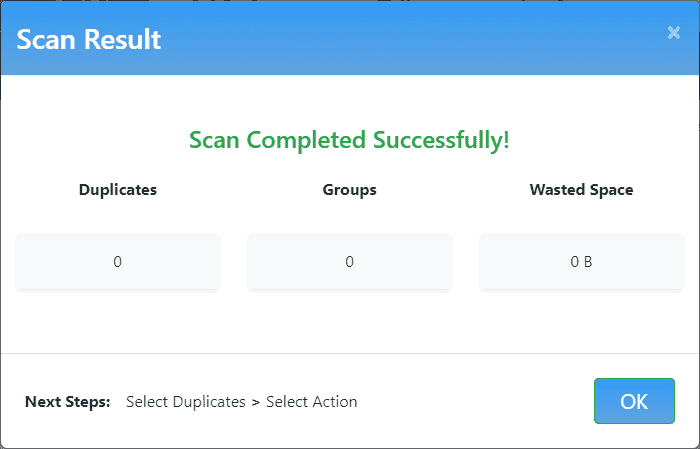Select the Groups column label
The height and width of the screenshot is (449, 700).
click(350, 189)
